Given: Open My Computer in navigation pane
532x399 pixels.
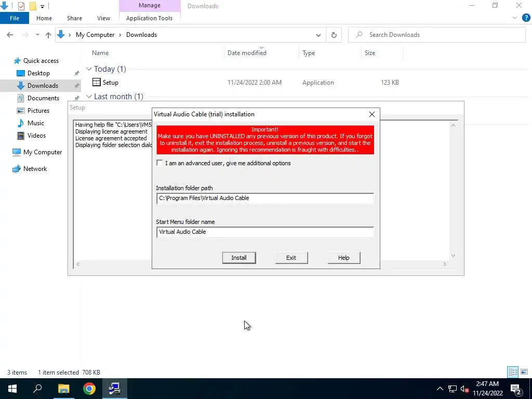Looking at the screenshot, I should pos(43,152).
